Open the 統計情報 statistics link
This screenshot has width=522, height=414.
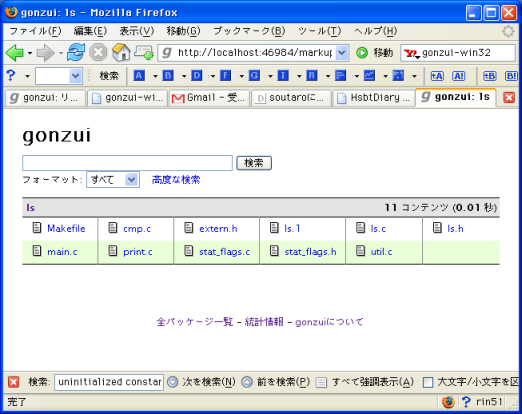(264, 322)
